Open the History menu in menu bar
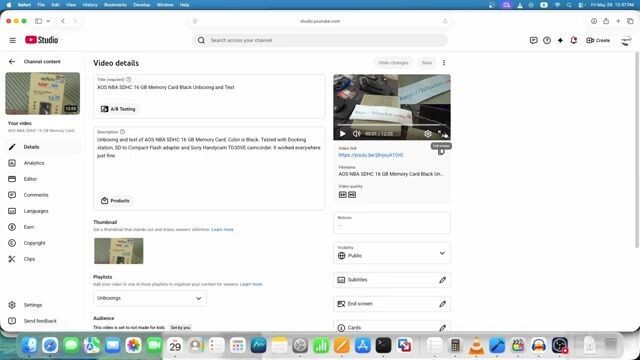Image resolution: width=640 pixels, height=360 pixels. point(90,4)
